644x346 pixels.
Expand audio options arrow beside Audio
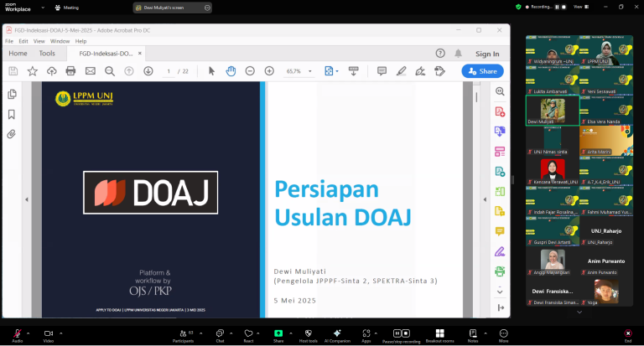(29, 333)
